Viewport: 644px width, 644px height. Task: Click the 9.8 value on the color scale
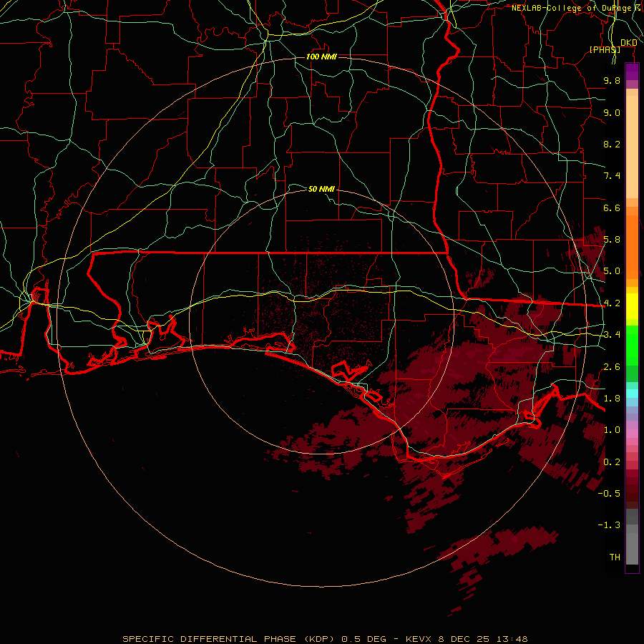(x=612, y=80)
